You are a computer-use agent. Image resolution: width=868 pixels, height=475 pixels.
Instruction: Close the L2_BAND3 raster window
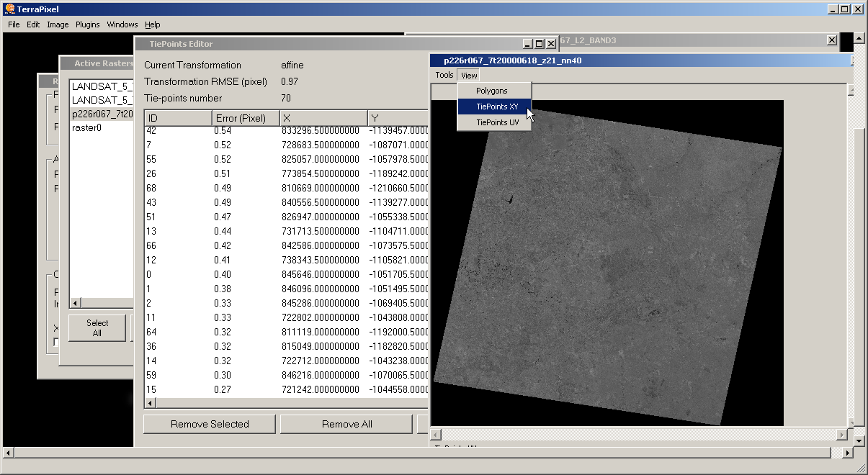tap(832, 40)
